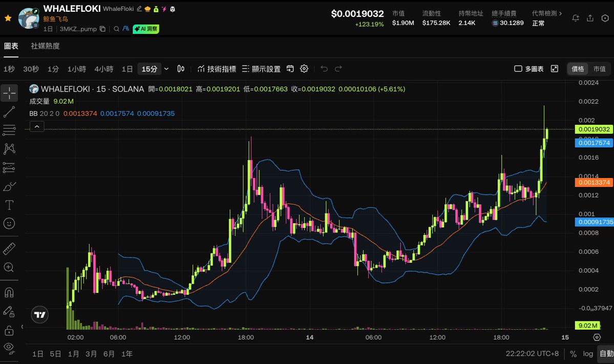Image resolution: width=614 pixels, height=364 pixels.
Task: Open the AI 洞察 insights button
Action: [x=146, y=29]
